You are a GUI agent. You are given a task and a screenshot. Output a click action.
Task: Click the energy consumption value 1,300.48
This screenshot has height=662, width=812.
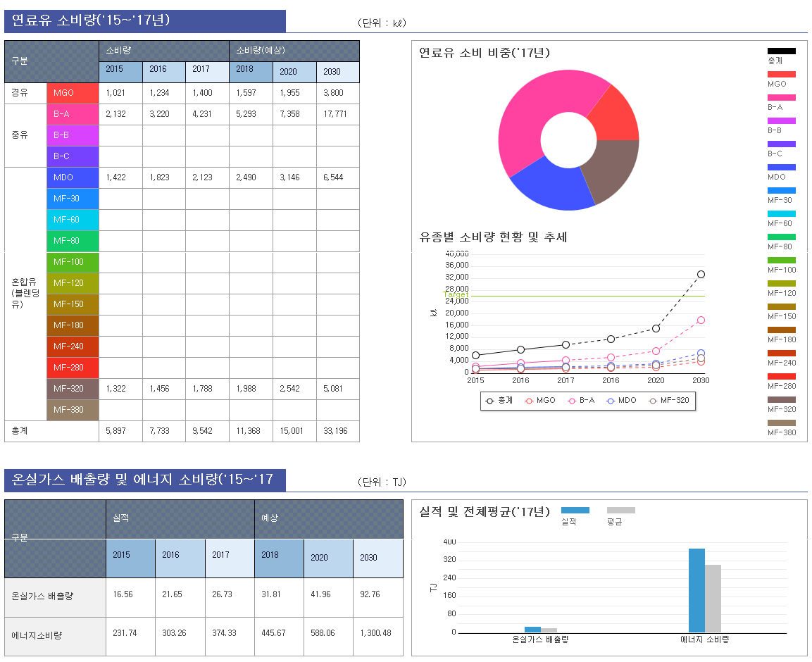(x=375, y=634)
